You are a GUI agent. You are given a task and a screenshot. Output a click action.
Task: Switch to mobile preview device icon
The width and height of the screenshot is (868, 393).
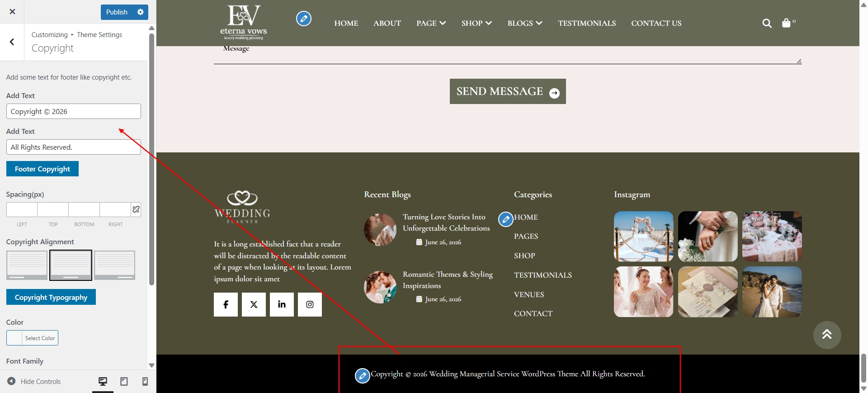[145, 381]
